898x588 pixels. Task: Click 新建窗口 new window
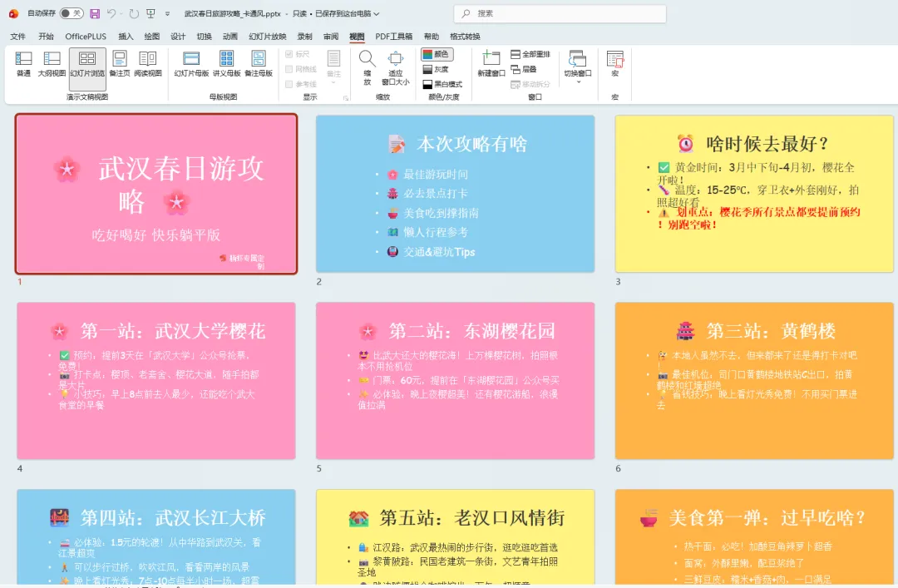tap(491, 63)
